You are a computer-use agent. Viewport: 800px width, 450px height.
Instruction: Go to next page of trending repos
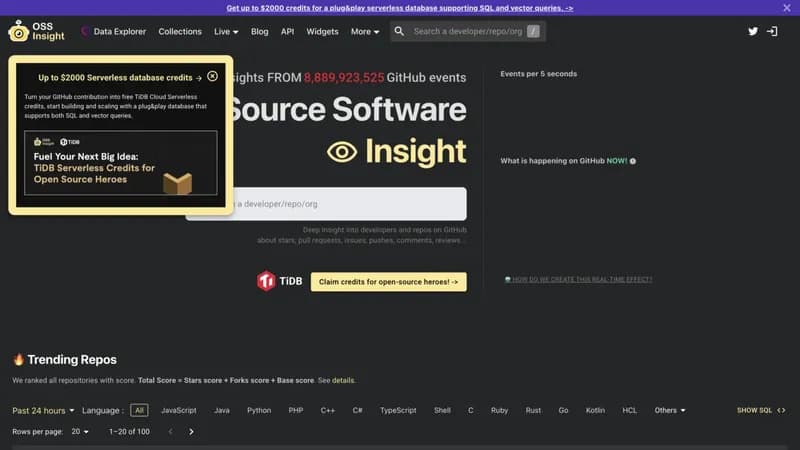pyautogui.click(x=191, y=432)
